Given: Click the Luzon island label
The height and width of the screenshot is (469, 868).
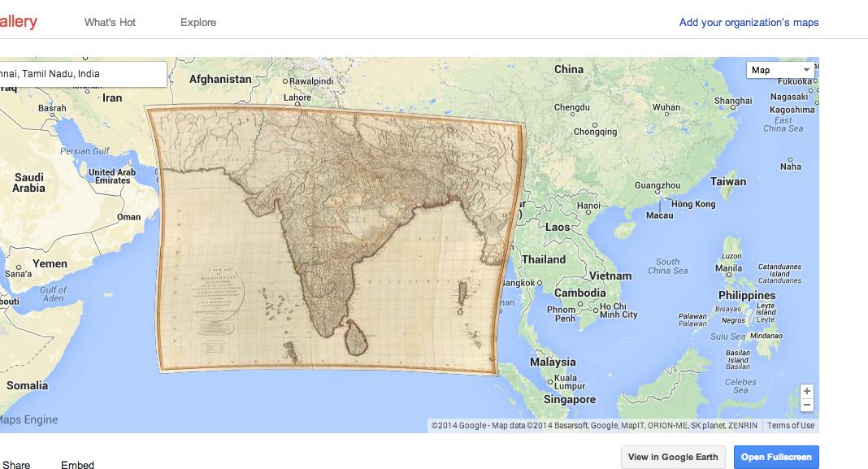Looking at the screenshot, I should coord(731,256).
